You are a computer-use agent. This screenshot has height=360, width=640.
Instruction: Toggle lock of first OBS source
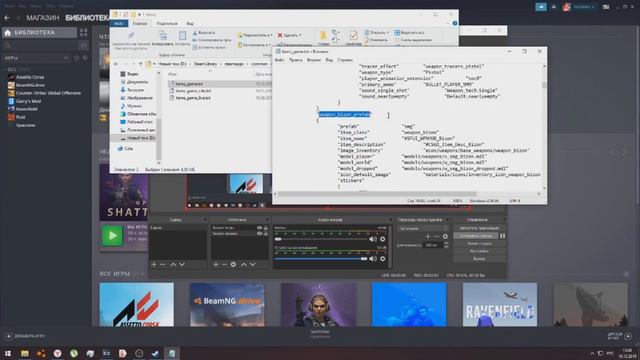click(266, 228)
